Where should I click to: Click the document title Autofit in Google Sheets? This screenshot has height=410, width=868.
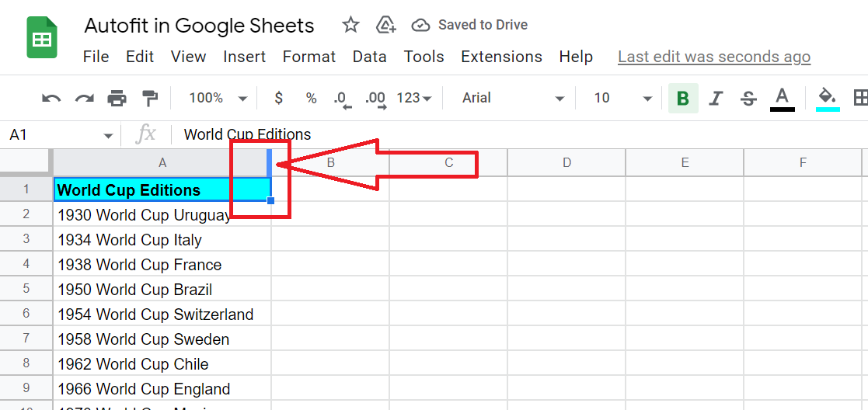click(199, 26)
